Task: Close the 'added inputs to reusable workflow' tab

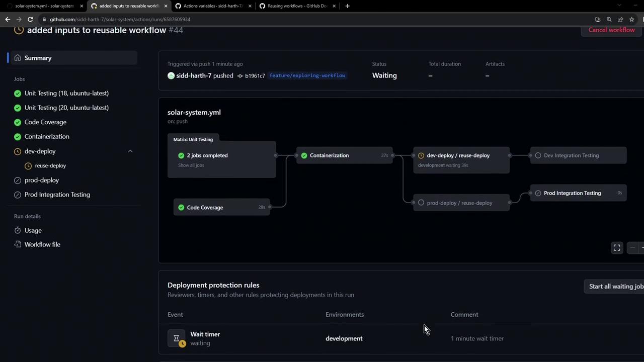Action: click(166, 6)
